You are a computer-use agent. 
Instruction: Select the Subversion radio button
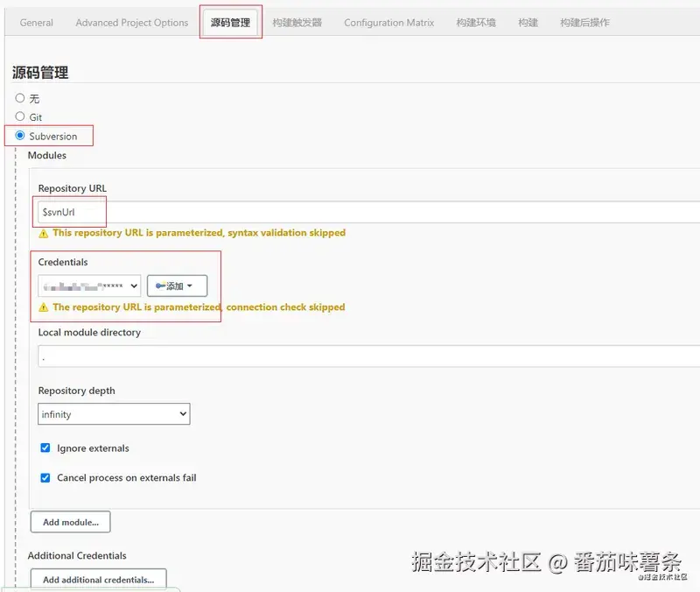19,136
